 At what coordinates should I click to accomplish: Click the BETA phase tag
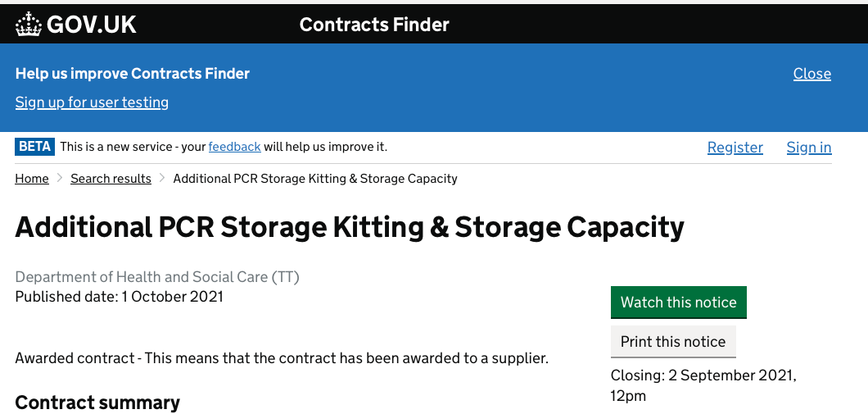pos(34,147)
